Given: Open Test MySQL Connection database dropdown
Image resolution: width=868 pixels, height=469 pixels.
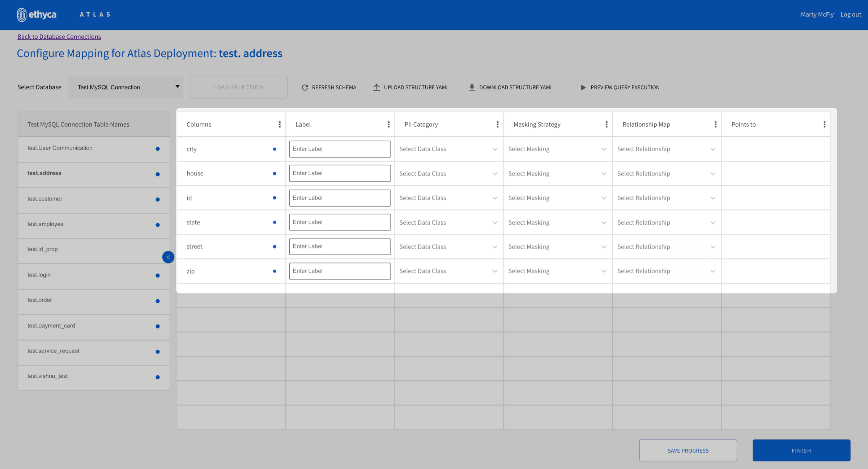Looking at the screenshot, I should click(125, 87).
